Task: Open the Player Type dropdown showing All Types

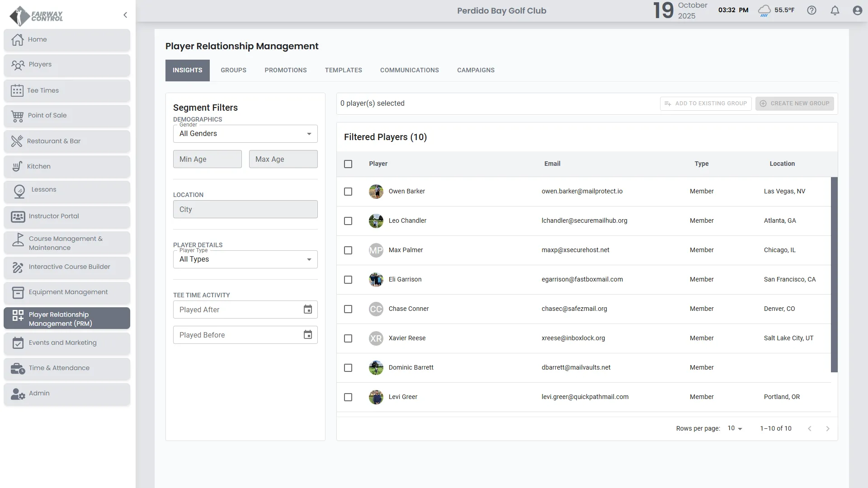Action: click(x=245, y=259)
